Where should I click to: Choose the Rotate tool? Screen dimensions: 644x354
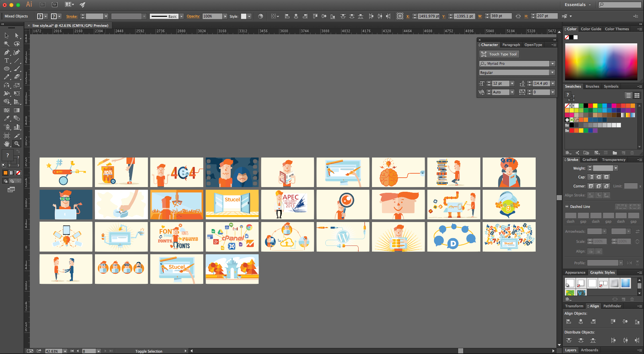pyautogui.click(x=7, y=85)
